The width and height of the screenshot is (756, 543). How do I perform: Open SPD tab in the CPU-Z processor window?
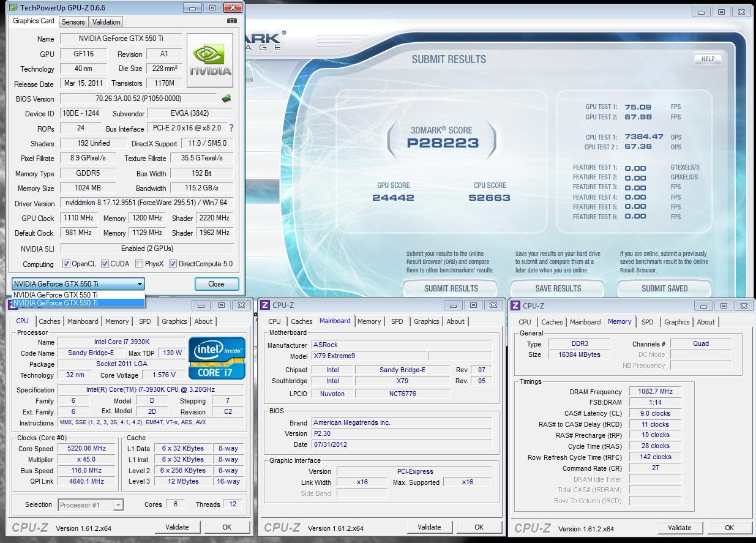145,321
